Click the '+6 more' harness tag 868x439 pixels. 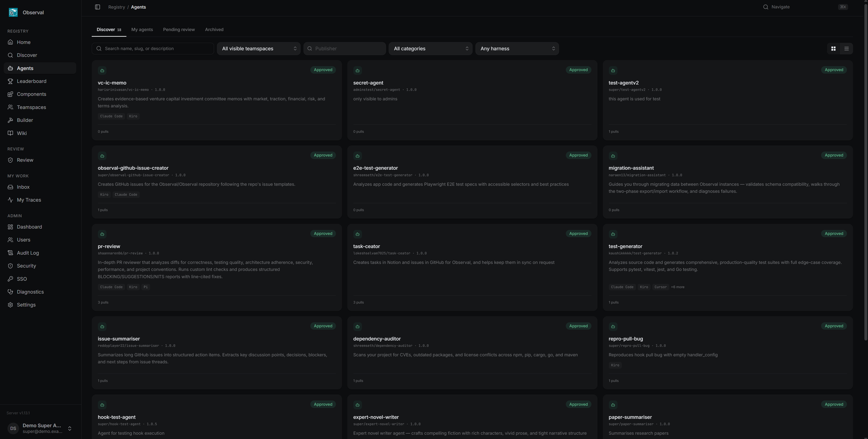pos(678,287)
